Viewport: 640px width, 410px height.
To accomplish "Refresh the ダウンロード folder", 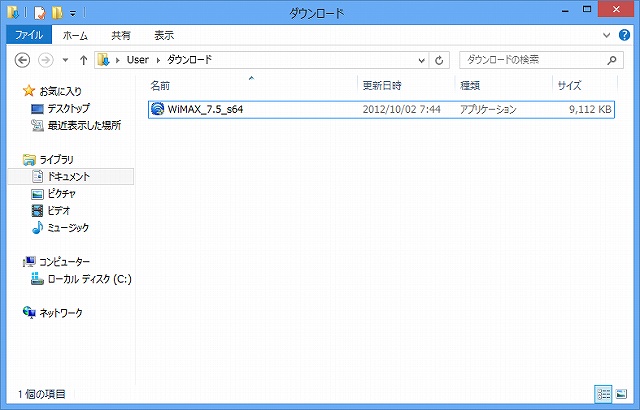I will click(439, 60).
